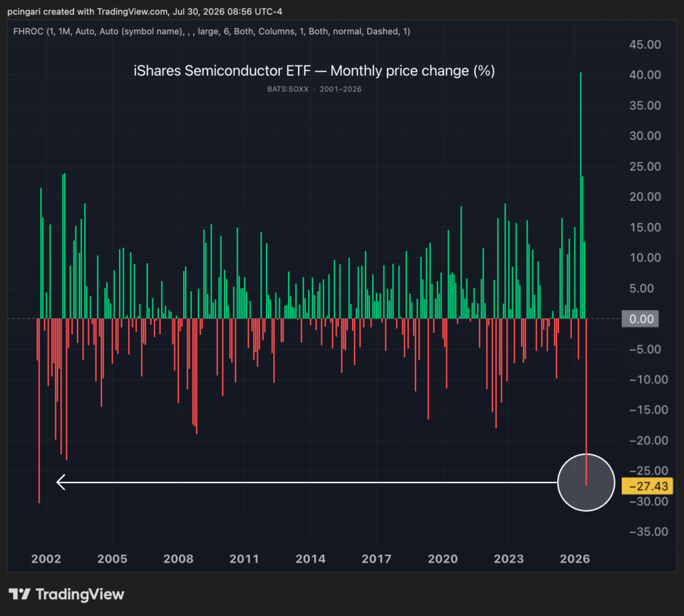Image resolution: width=684 pixels, height=616 pixels.
Task: Click the −5.00 price scale label
Action: [x=645, y=349]
